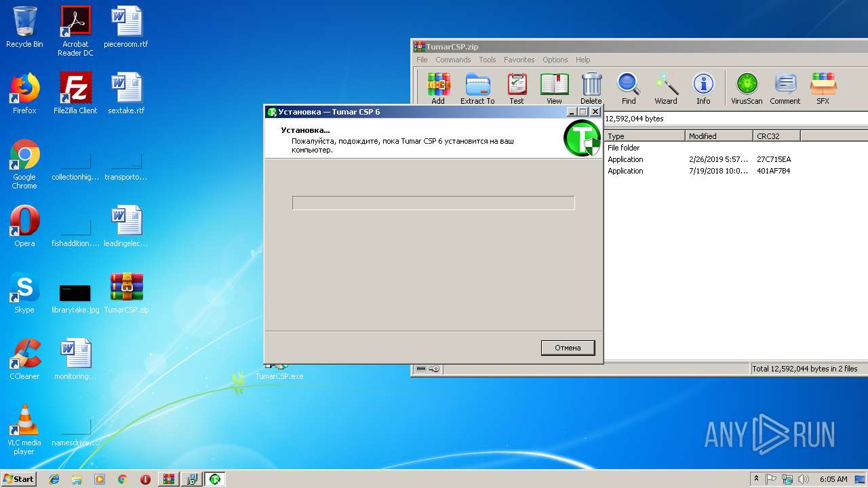Click the Opera icon on taskbar
Image resolution: width=868 pixels, height=488 pixels.
click(x=145, y=479)
